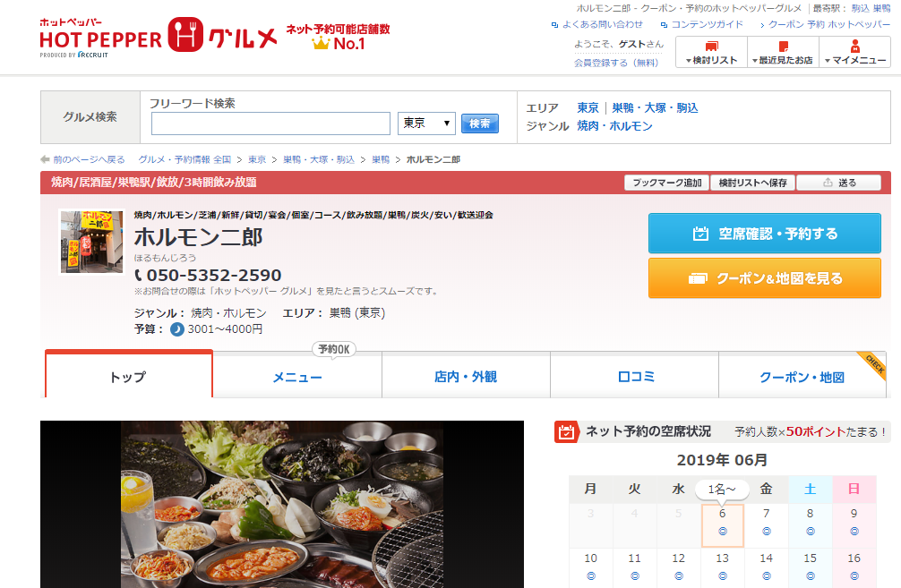Expand the 東京 area dropdown

(426, 124)
